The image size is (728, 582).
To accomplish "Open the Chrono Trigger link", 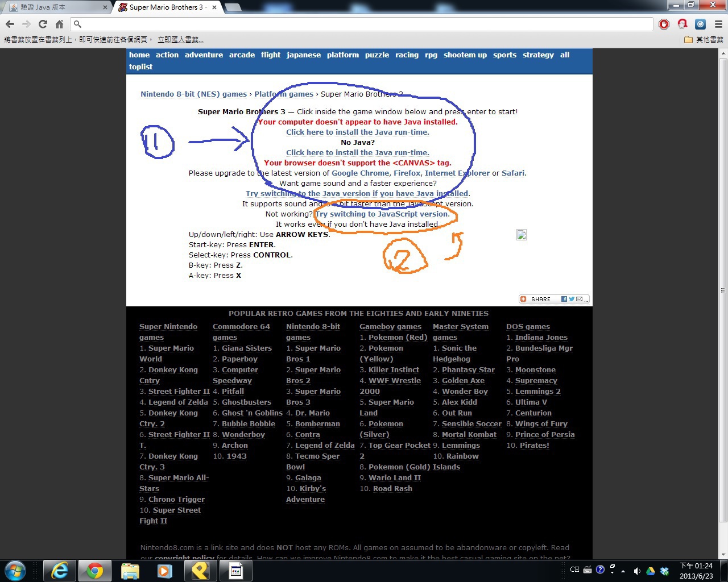I will (176, 499).
